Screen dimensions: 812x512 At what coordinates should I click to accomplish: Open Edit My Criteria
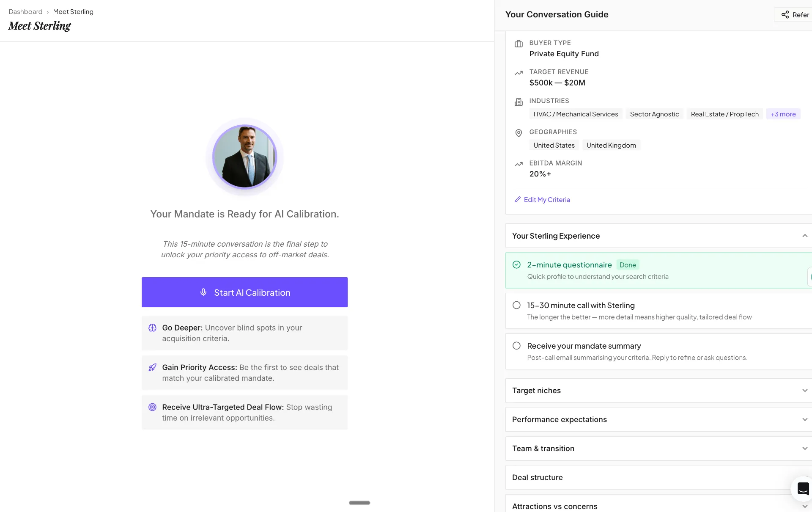point(546,199)
